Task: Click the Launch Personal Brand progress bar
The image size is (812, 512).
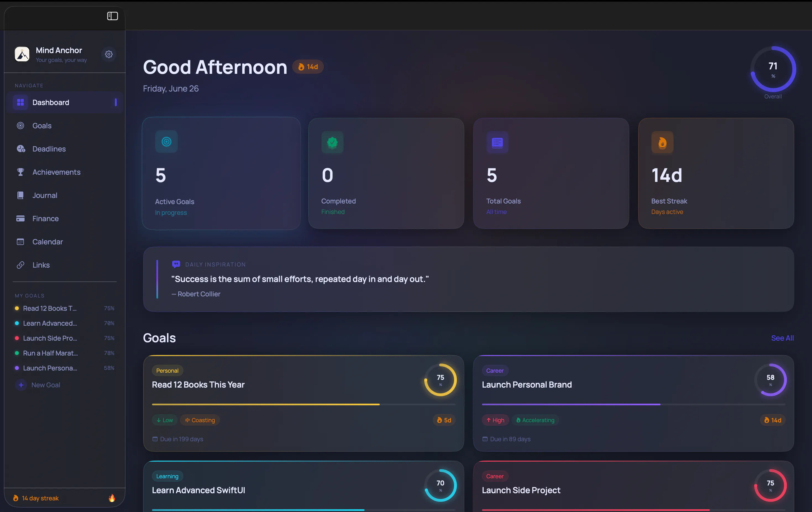Action: [x=634, y=404]
